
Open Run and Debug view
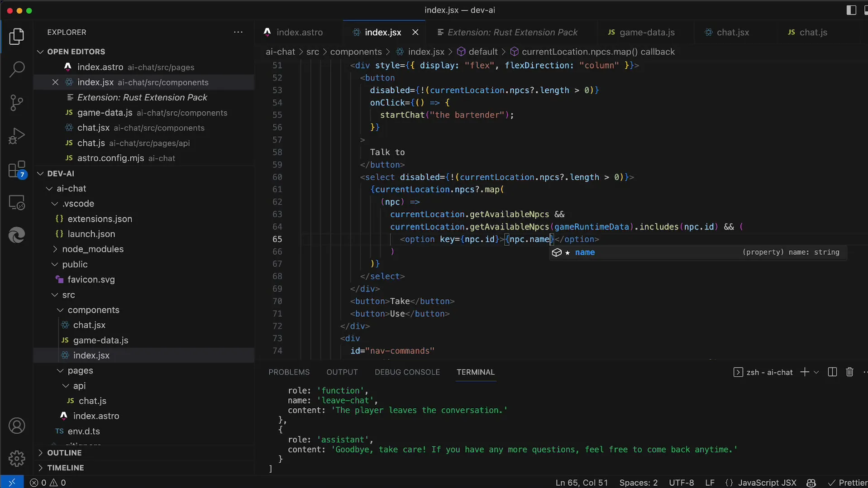pos(17,136)
